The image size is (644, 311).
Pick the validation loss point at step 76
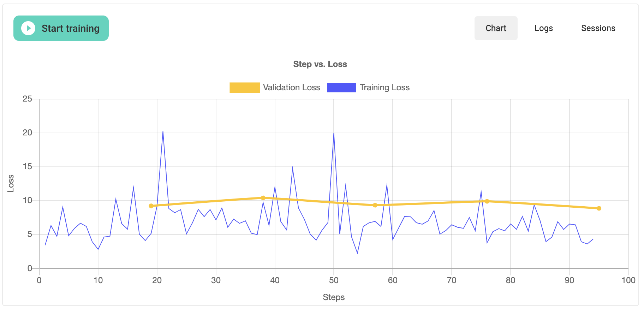[487, 201]
